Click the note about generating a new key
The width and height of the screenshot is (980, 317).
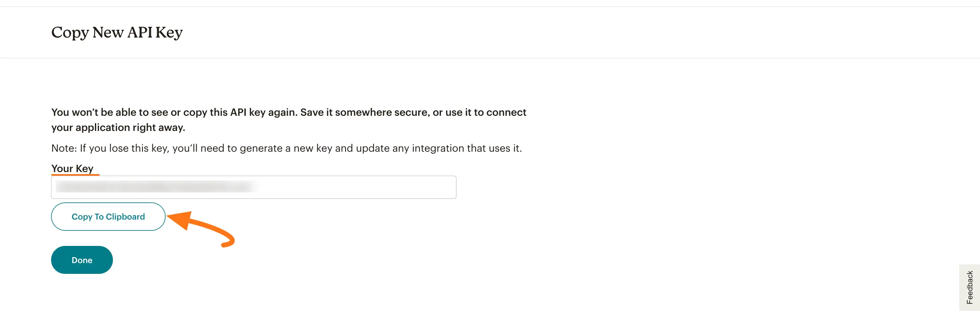click(x=286, y=148)
